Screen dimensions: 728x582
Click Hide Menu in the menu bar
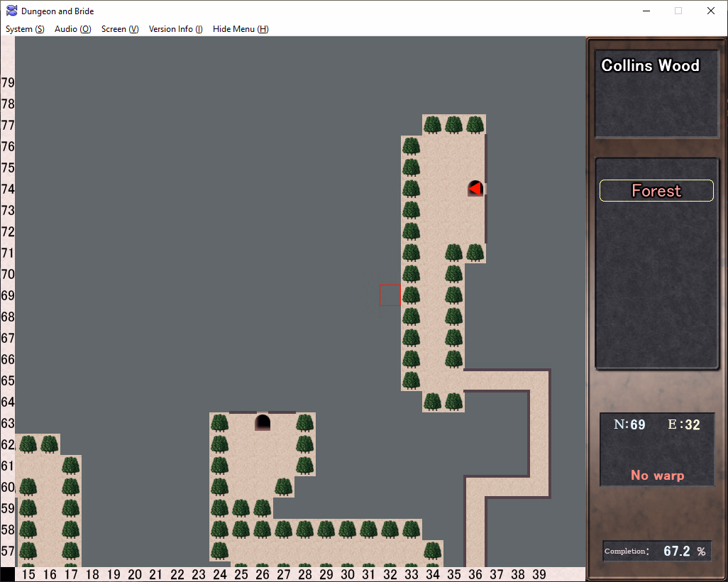241,29
